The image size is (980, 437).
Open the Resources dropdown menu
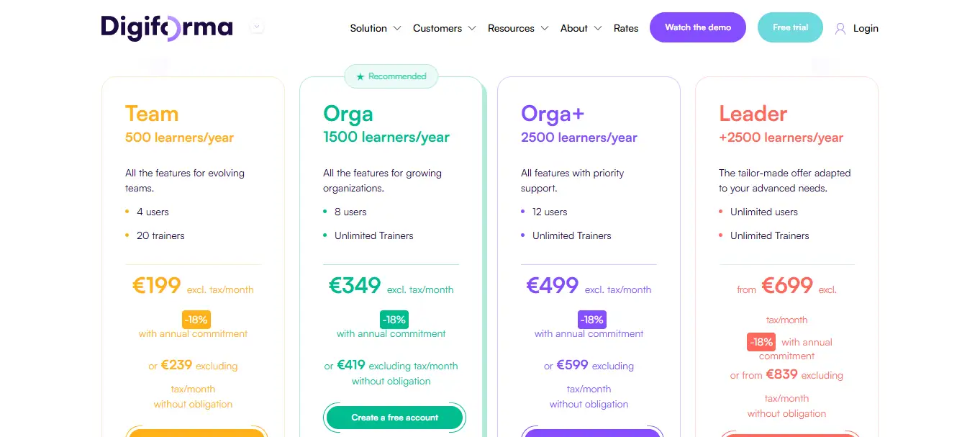tap(518, 28)
